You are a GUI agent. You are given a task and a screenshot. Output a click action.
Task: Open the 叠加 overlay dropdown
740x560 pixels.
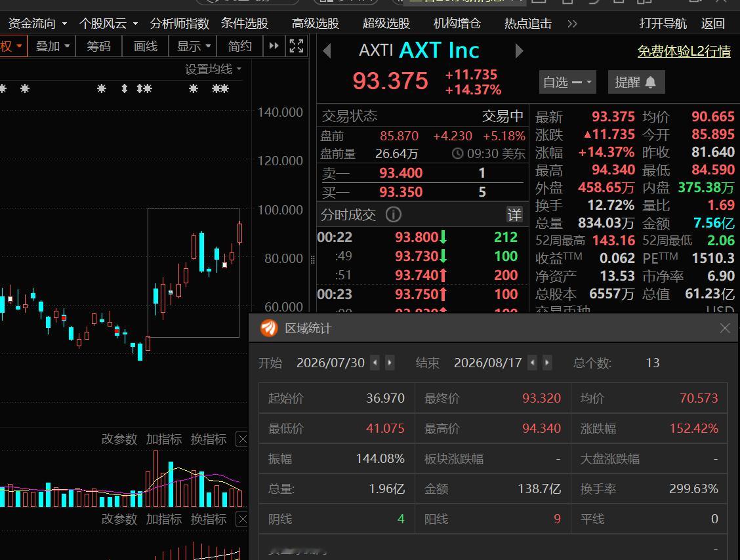52,46
